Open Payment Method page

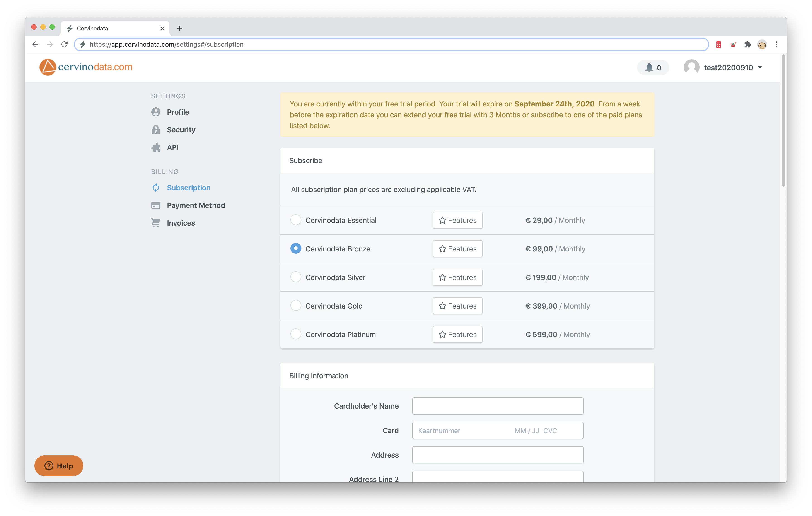[196, 205]
